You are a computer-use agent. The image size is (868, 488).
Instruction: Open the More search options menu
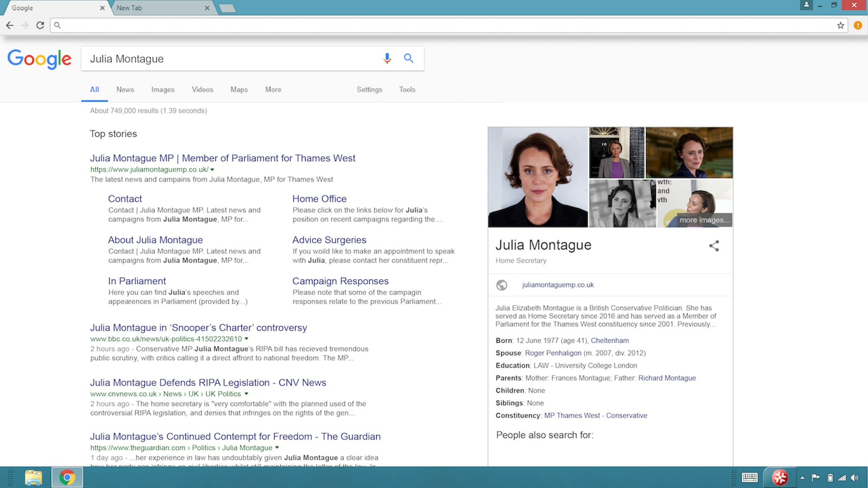point(273,89)
